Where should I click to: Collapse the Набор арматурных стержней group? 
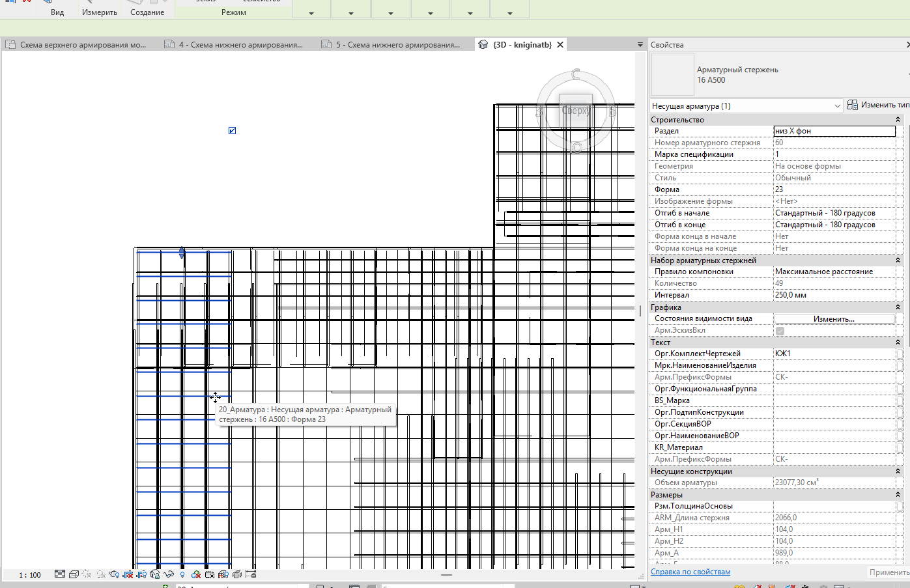point(898,260)
